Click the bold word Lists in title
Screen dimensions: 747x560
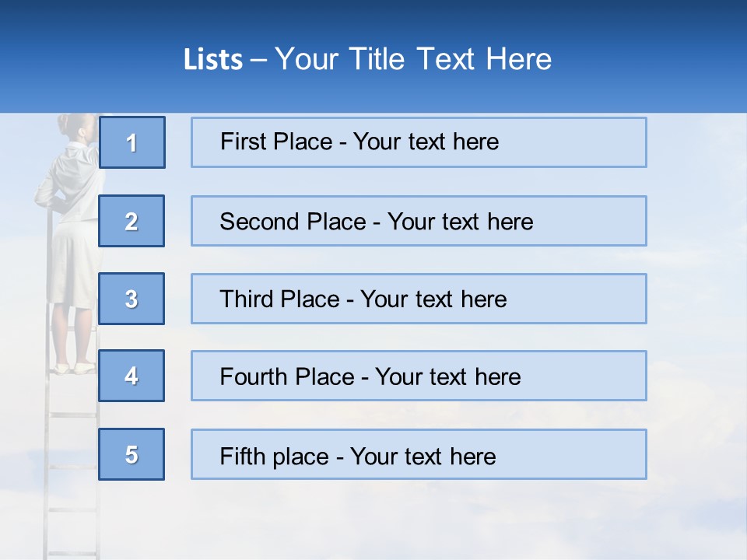(x=213, y=60)
